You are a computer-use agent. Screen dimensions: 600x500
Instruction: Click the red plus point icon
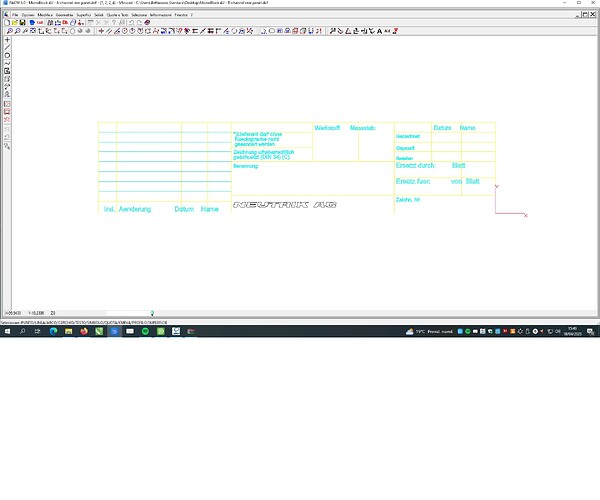pyautogui.click(x=101, y=31)
